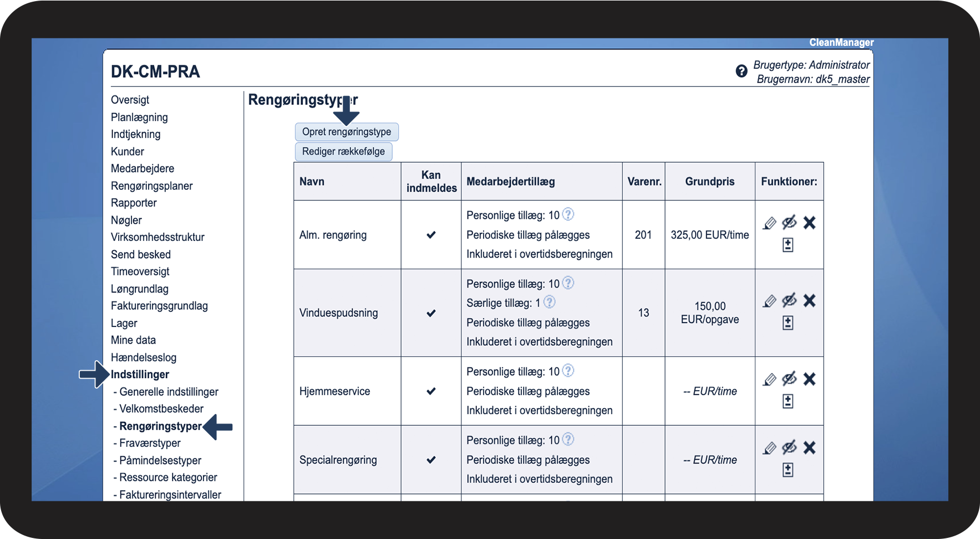
Task: Delete Hjemmeservice with the X icon
Action: pos(809,379)
